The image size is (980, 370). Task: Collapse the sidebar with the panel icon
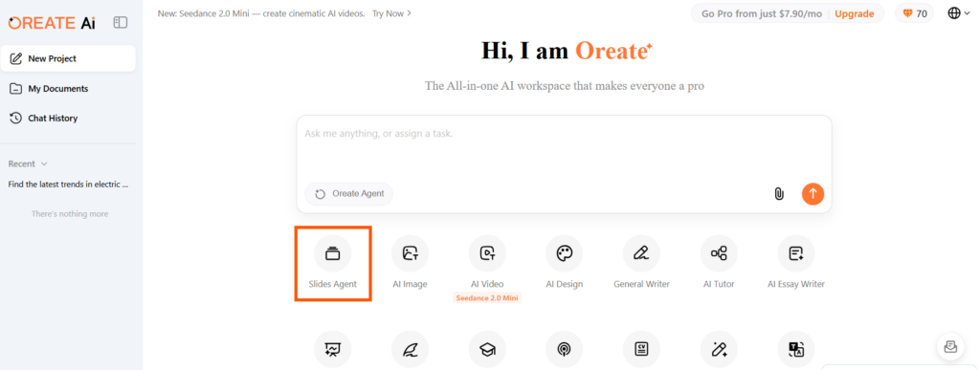point(120,23)
